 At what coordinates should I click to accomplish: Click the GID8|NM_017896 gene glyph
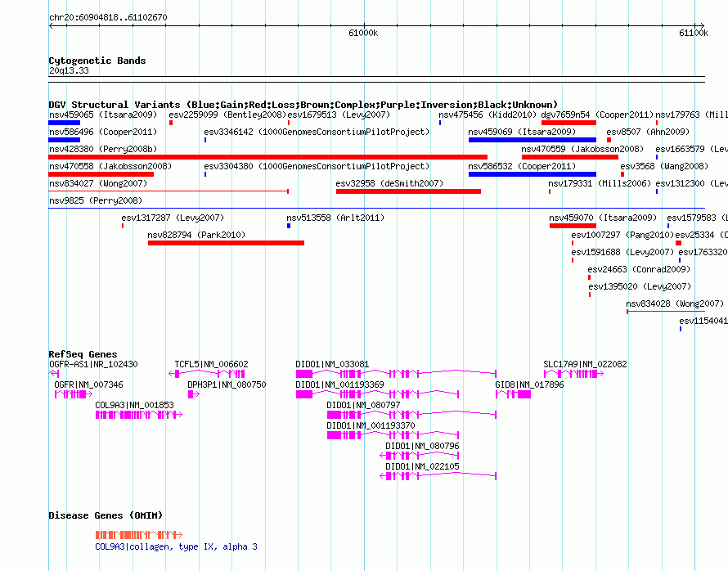tap(513, 394)
